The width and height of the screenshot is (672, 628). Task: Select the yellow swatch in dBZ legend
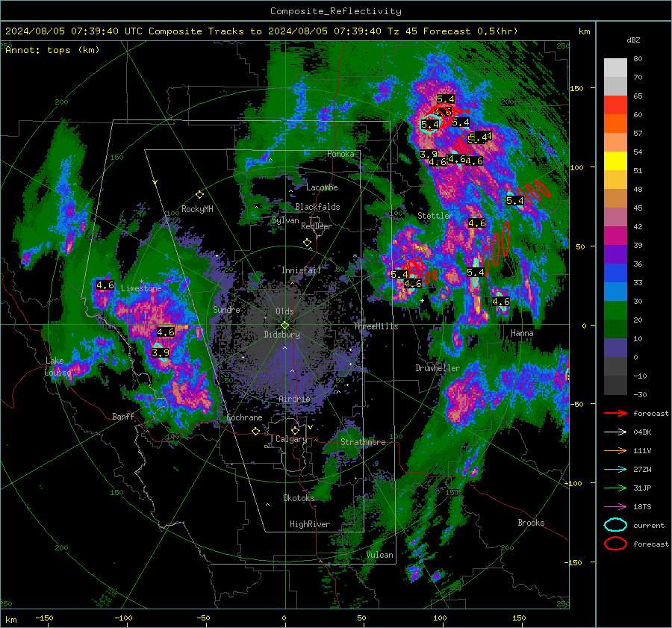click(x=615, y=161)
